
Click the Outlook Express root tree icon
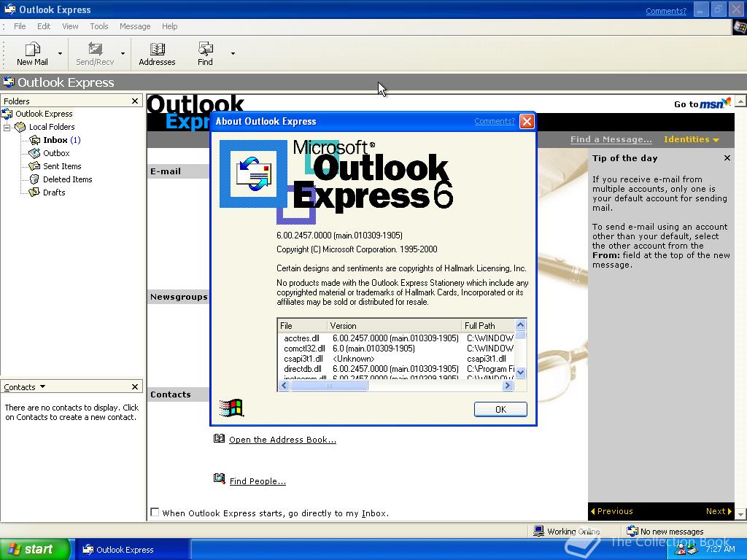[7, 114]
